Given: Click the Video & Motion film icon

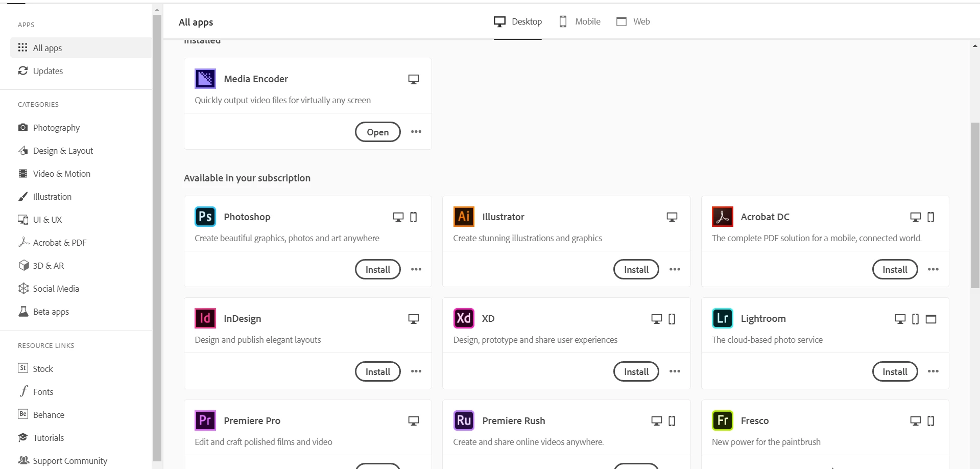Looking at the screenshot, I should [x=23, y=173].
